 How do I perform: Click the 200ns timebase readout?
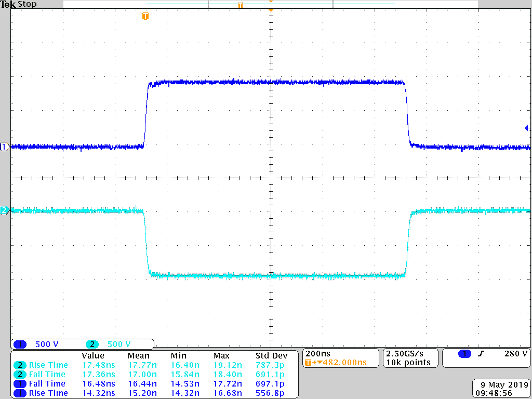click(x=318, y=353)
